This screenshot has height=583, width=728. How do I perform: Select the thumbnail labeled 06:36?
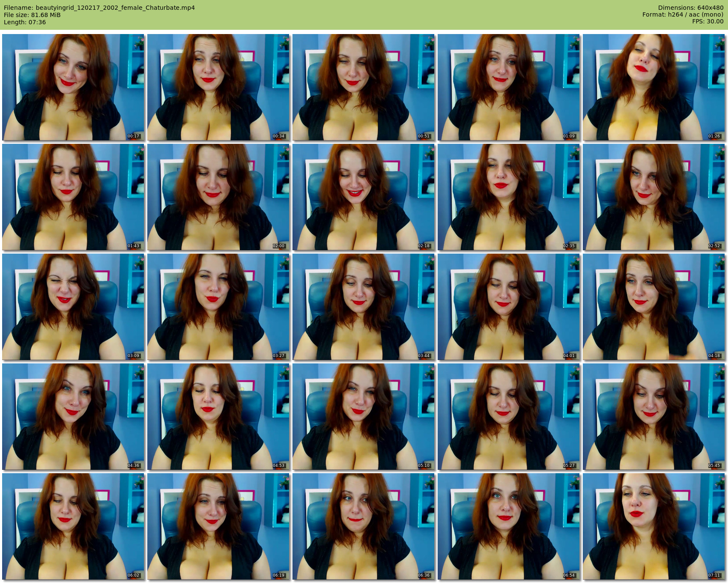364,526
